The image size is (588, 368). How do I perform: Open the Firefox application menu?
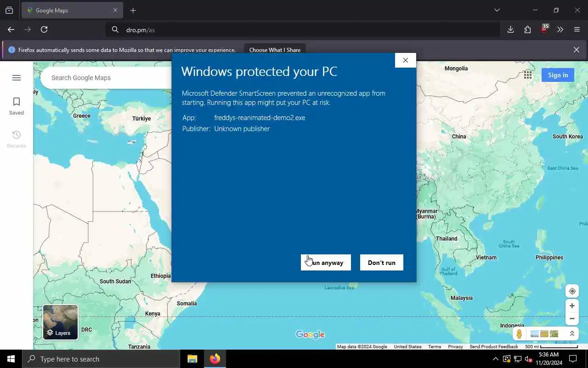[577, 29]
